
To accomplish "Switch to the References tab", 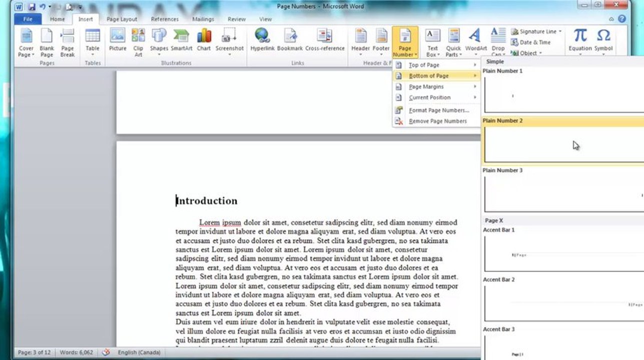I will [165, 19].
